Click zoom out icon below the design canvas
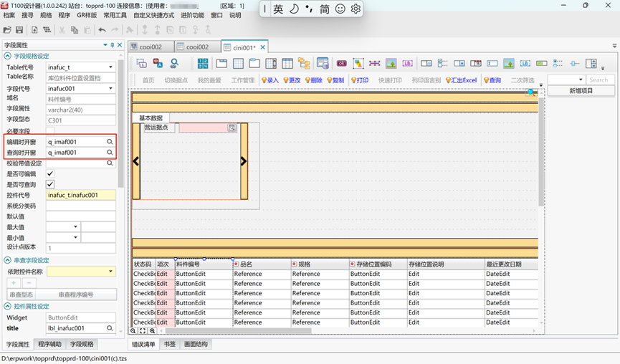Screen dimensions: 620x364 pyautogui.click(x=133, y=331)
